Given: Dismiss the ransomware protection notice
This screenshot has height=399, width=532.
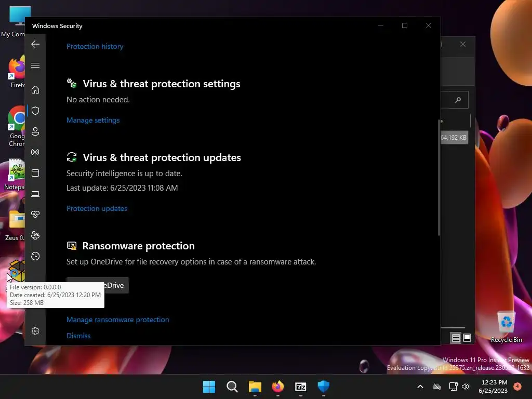Looking at the screenshot, I should coord(78,336).
